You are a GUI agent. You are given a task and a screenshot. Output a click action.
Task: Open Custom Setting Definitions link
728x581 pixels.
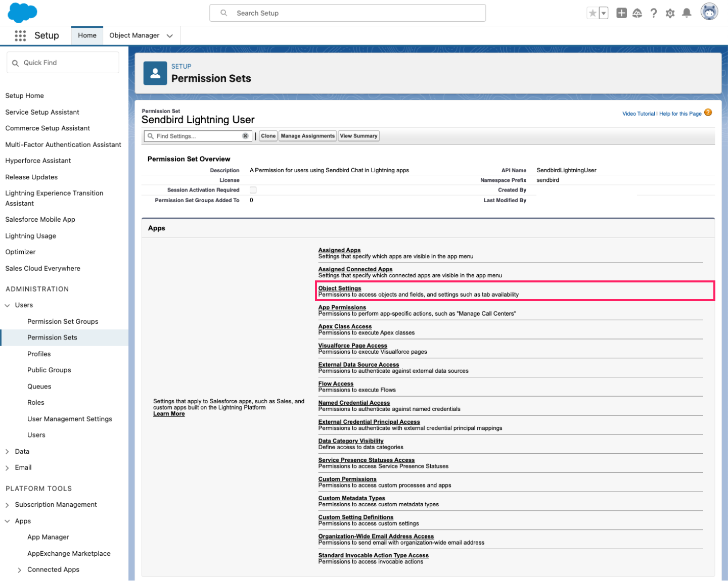[x=356, y=517]
